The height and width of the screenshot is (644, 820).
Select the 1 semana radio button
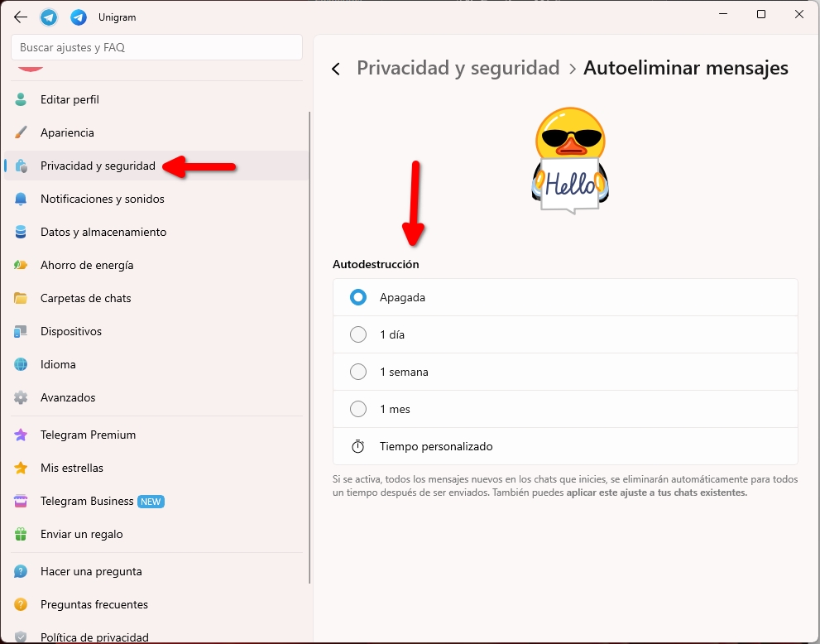(358, 372)
